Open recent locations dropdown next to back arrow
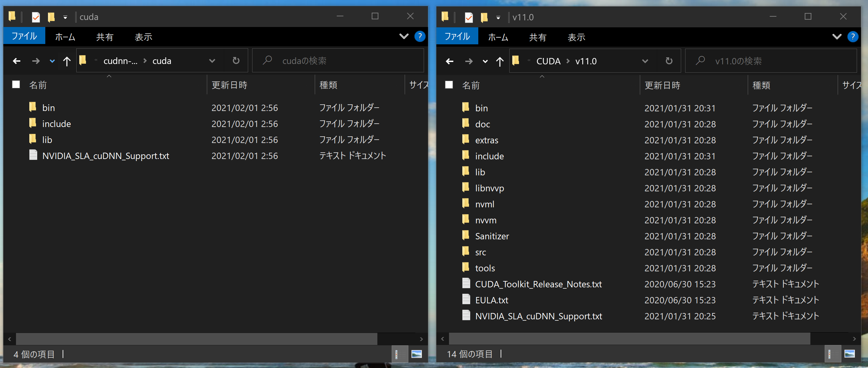868x368 pixels. [x=52, y=61]
